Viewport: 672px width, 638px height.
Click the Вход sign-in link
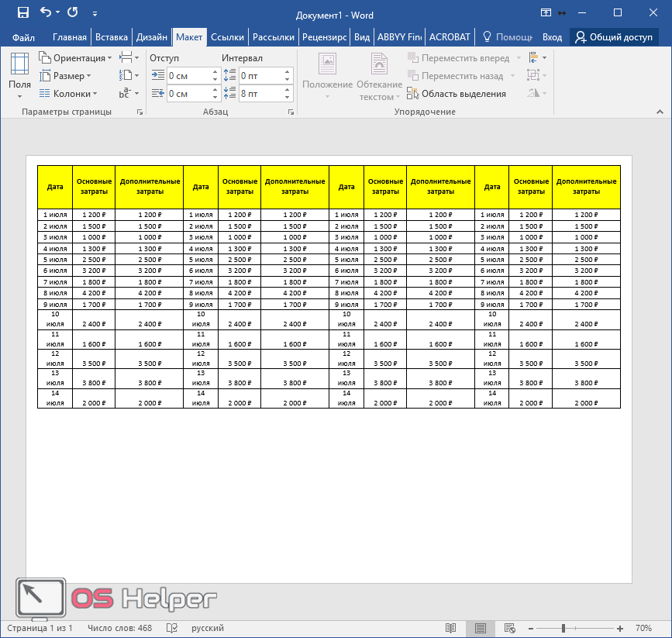[552, 36]
